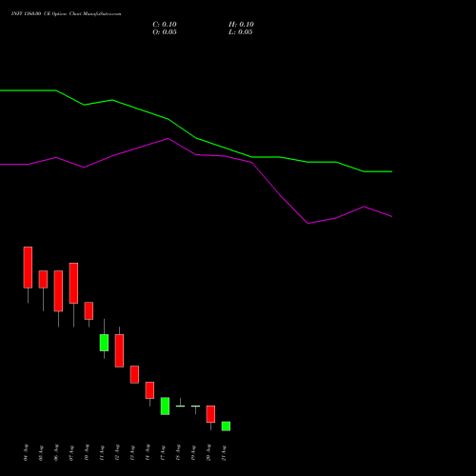This screenshot has width=476, height=476.
Task: Click the 14 Aug date label
Action: pos(148,452)
